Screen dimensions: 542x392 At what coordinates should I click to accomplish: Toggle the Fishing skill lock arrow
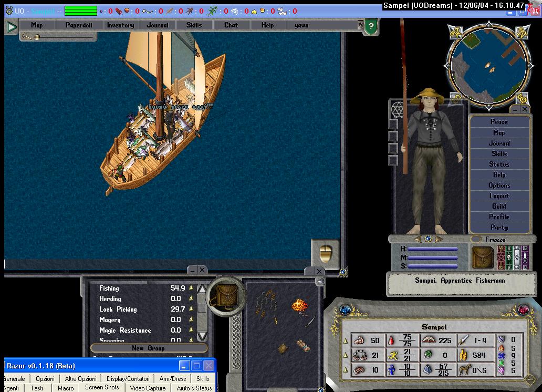point(191,287)
